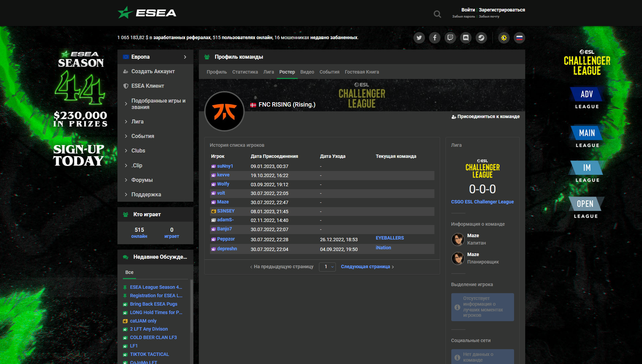Expand the Форумы sidebar menu

[155, 180]
